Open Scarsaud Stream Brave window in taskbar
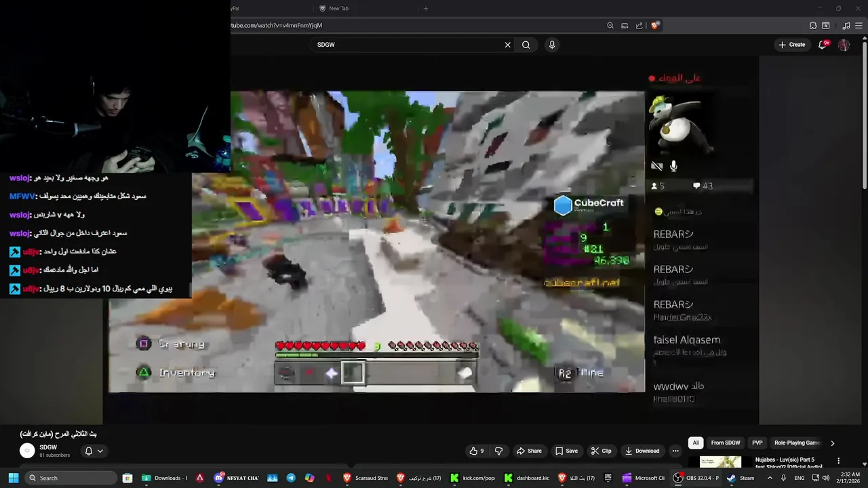The height and width of the screenshot is (488, 868). coord(366,478)
